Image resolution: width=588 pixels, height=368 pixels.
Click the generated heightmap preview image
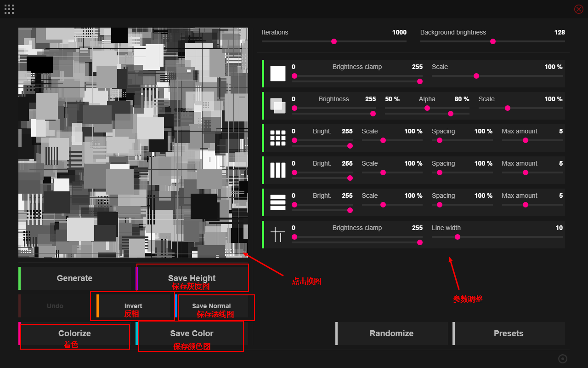click(x=133, y=143)
